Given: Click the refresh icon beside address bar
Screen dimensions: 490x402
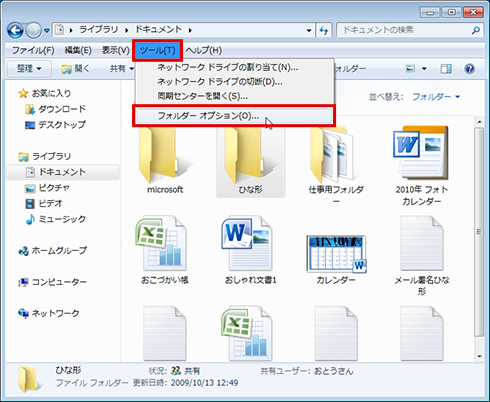Looking at the screenshot, I should click(x=324, y=31).
